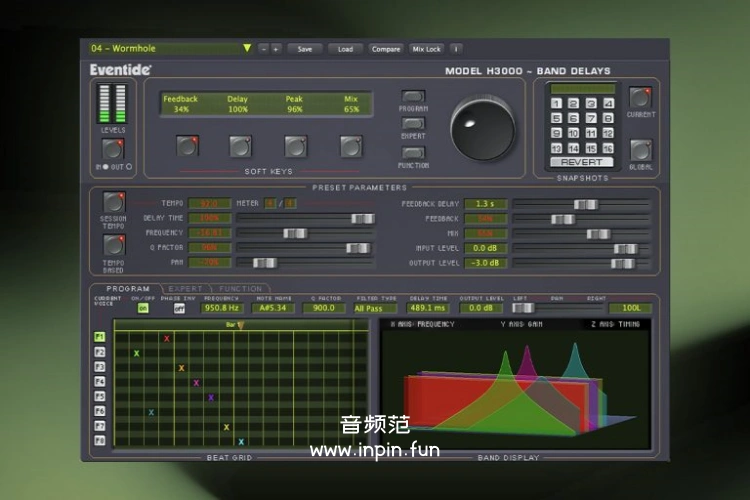This screenshot has width=750, height=500.
Task: Click the Output Level slider handle
Action: pos(622,264)
